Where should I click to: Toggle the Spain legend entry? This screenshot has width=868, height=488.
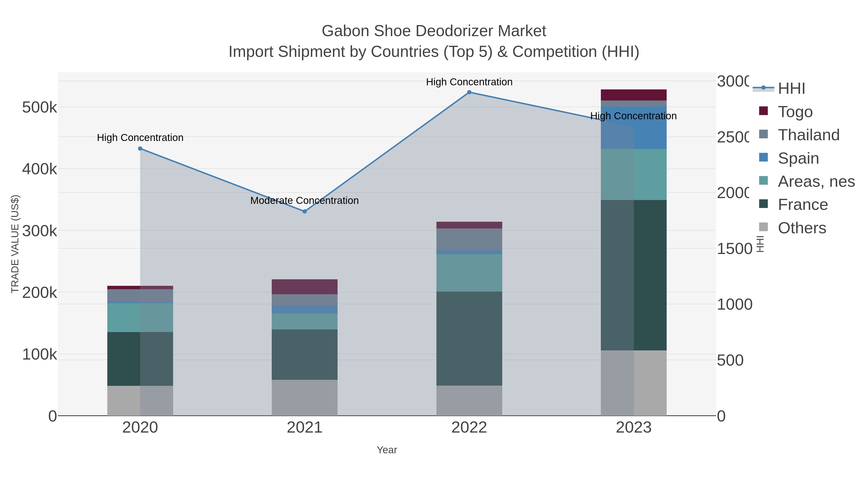789,158
